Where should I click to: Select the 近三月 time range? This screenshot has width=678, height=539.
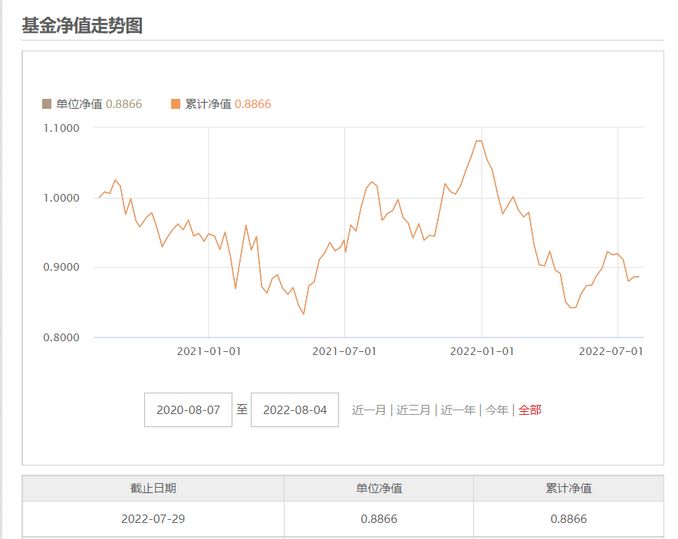click(x=413, y=410)
